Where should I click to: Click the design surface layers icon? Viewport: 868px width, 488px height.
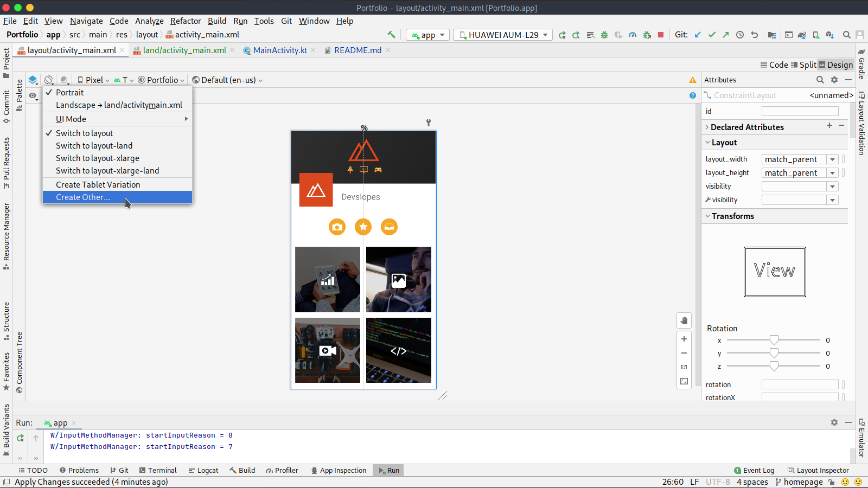[x=33, y=80]
